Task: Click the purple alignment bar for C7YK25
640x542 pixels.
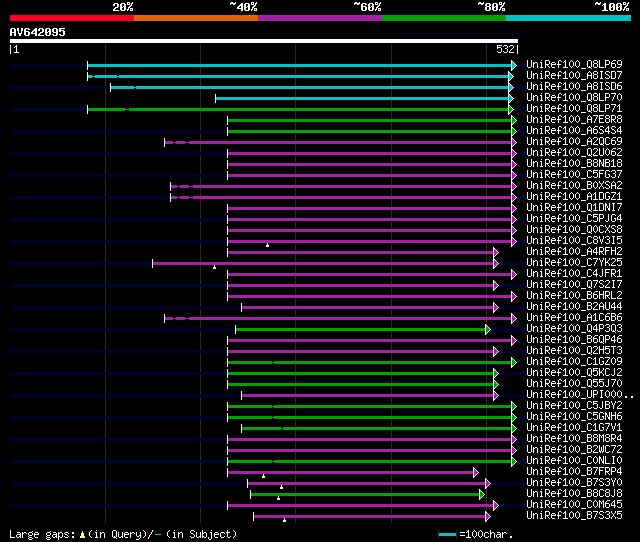Action: (323, 264)
